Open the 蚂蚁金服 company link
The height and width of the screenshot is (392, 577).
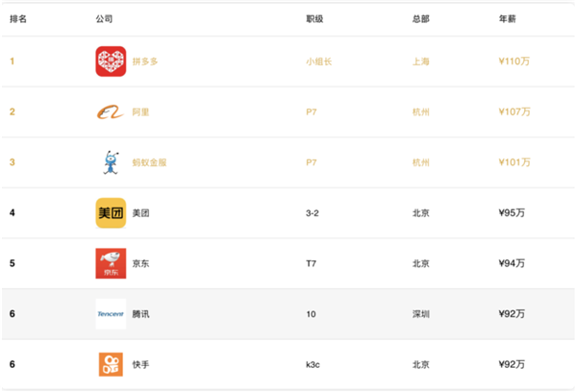tap(149, 162)
